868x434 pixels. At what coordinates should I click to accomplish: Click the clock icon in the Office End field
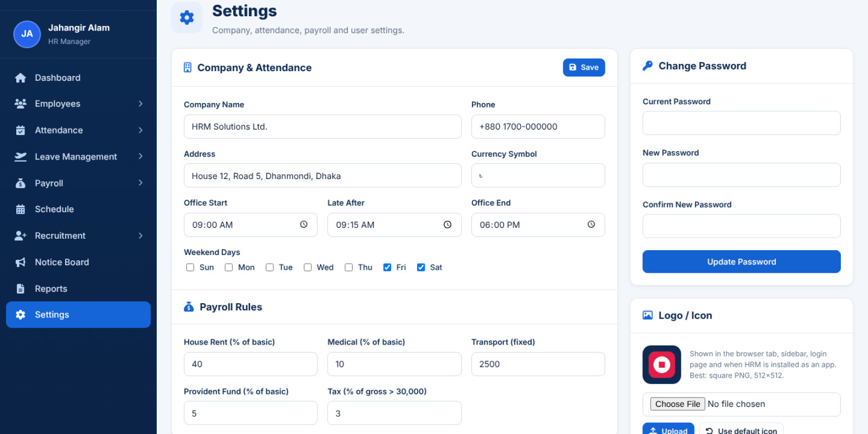(591, 225)
